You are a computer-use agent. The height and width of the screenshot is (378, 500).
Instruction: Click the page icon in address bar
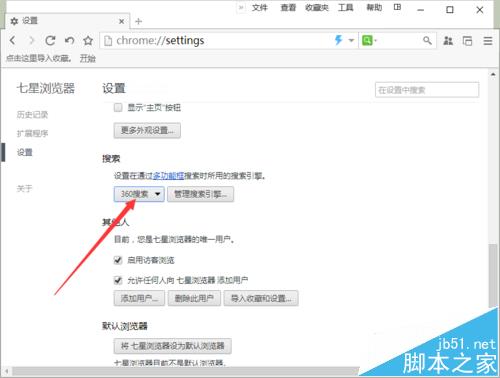tap(108, 41)
